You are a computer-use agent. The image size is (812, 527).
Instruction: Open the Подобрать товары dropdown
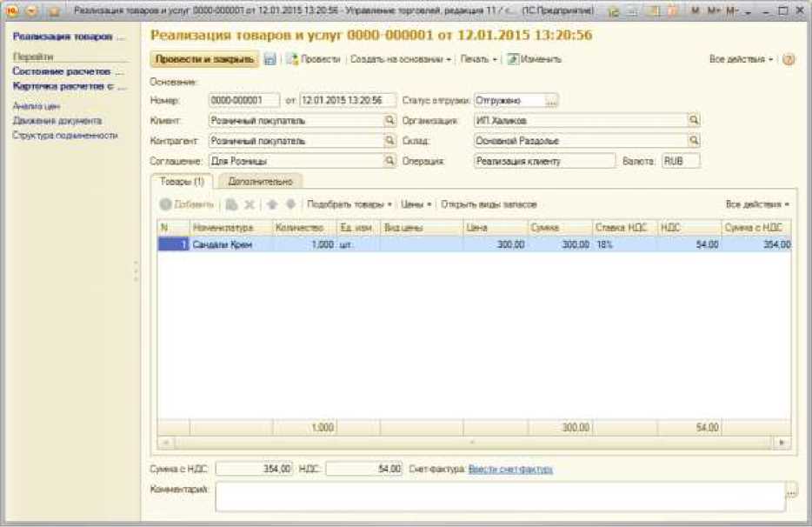coord(349,204)
